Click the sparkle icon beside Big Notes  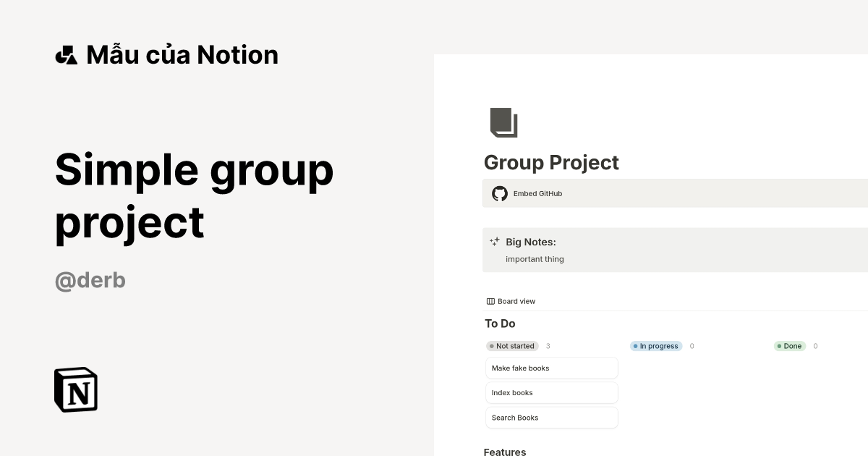(x=495, y=241)
